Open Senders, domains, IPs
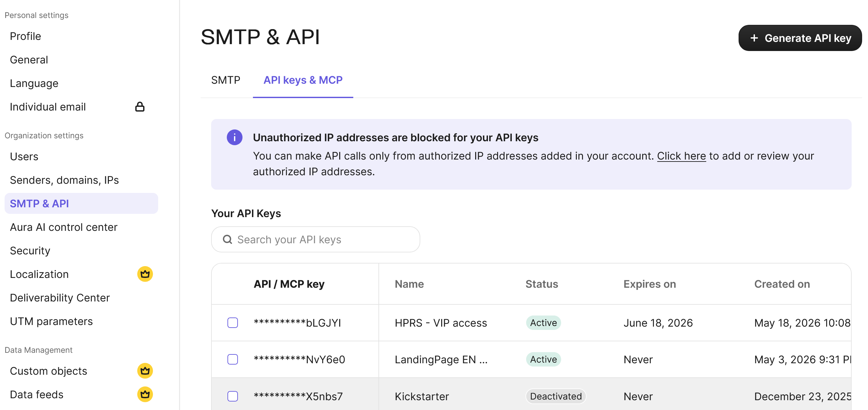 [x=64, y=180]
